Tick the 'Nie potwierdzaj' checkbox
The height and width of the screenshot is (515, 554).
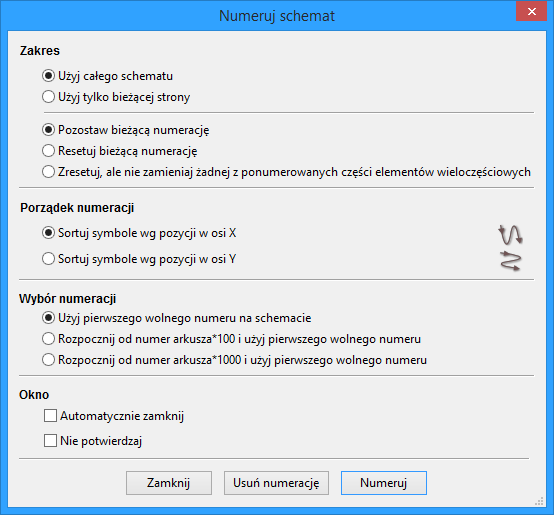point(93,441)
